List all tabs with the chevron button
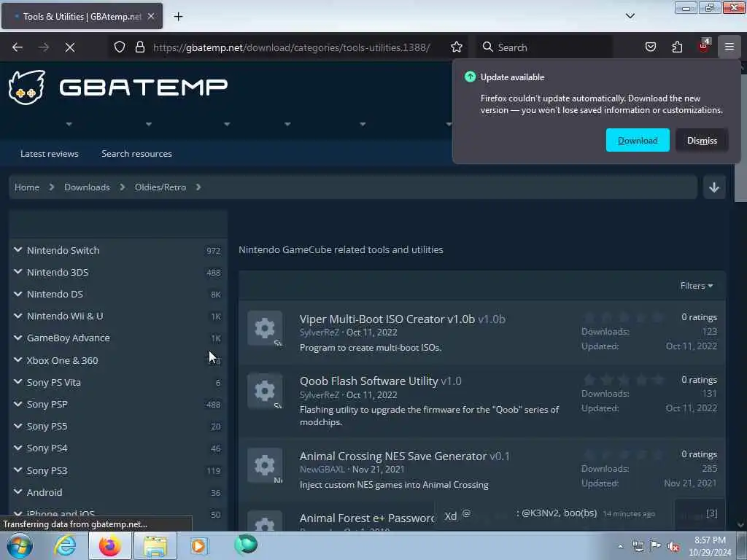The height and width of the screenshot is (560, 747). pos(630,16)
